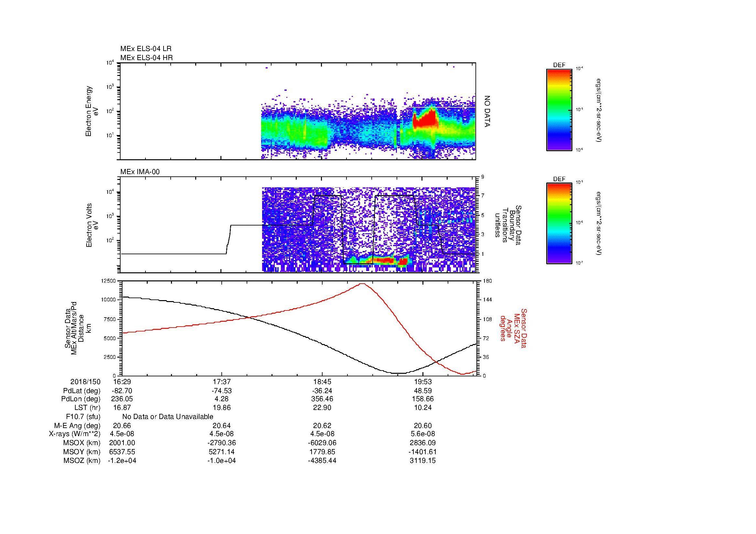Screen dimensions: 756x534
Task: Click the 'X-rays (W/m**2)' row label
Action: (x=75, y=434)
